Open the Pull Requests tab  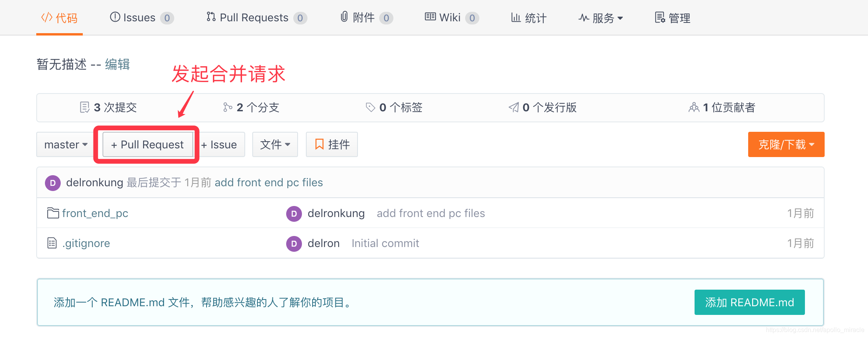257,18
